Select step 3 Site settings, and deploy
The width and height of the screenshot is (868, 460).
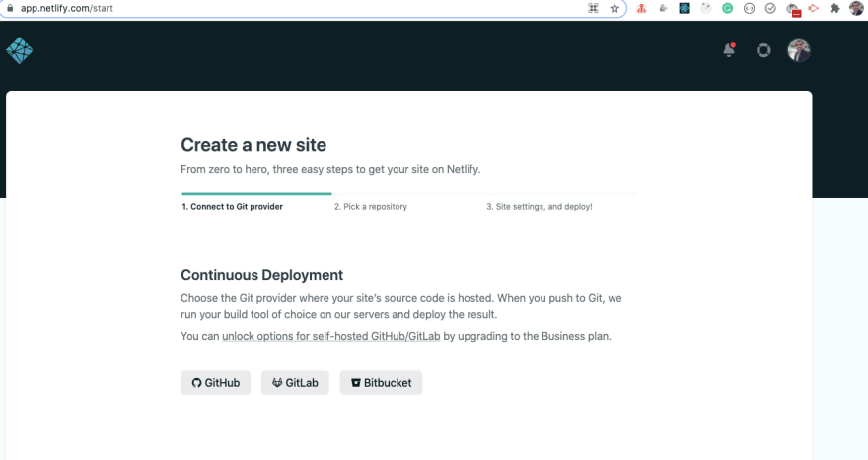(x=540, y=206)
